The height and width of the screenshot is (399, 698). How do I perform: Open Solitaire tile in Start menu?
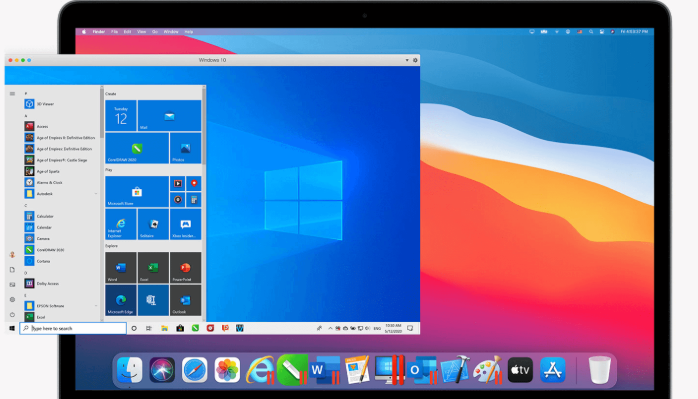tap(153, 224)
